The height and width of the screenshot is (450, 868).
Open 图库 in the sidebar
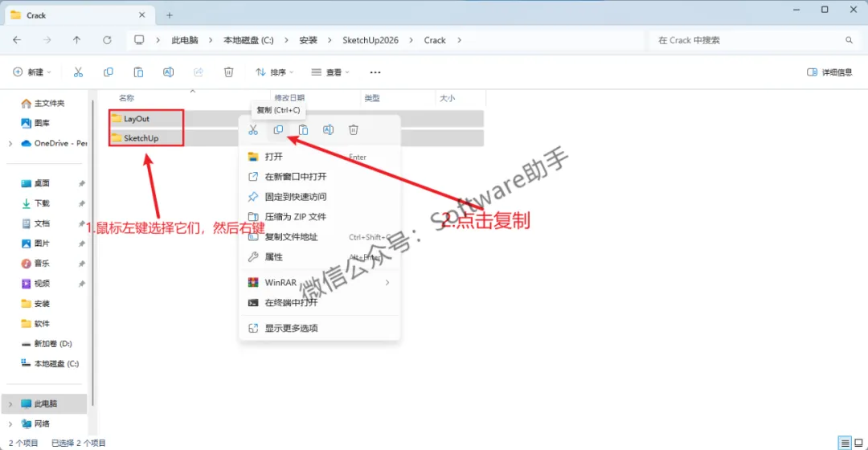click(42, 123)
